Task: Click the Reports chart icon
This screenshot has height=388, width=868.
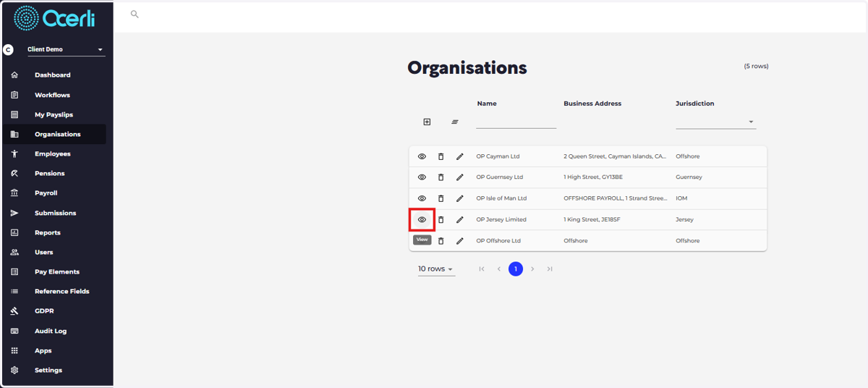Action: [14, 232]
